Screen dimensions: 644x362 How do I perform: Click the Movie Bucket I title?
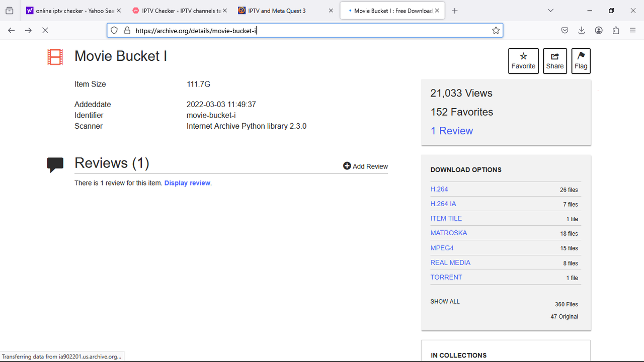point(121,56)
